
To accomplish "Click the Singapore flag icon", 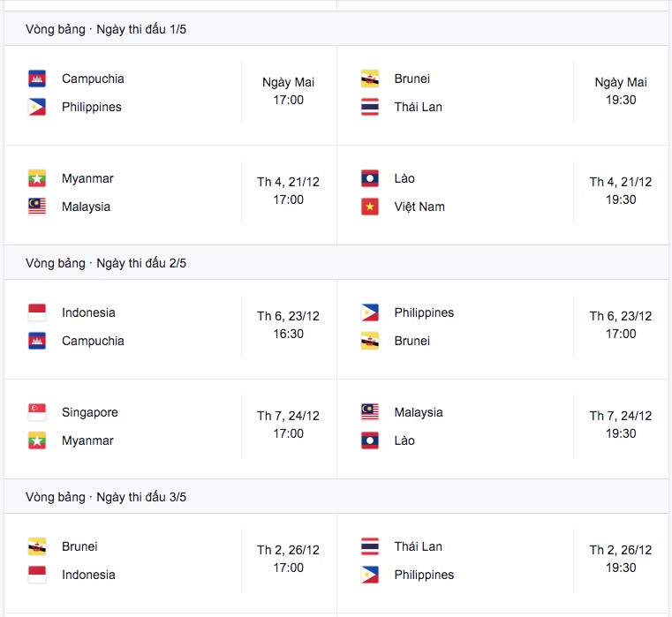I will [37, 412].
